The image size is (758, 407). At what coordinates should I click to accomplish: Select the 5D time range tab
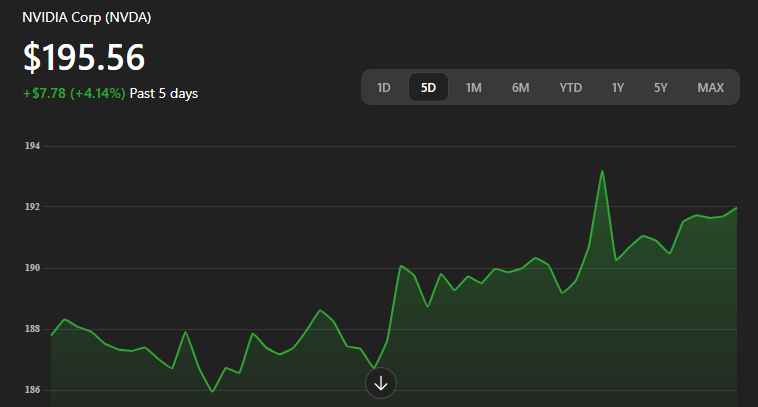coord(428,87)
